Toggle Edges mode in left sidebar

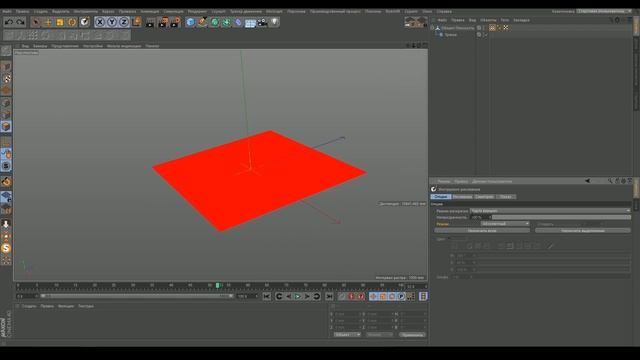coord(6,115)
